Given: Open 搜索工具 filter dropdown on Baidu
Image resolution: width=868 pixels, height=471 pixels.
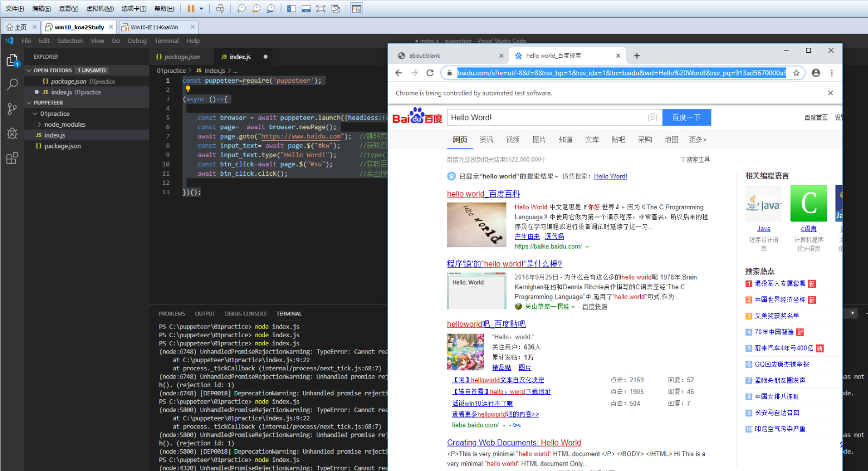Looking at the screenshot, I should pyautogui.click(x=695, y=160).
